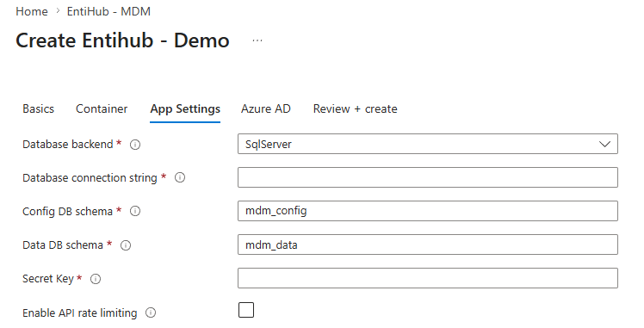Click info icon beside Enable API rate limiting
This screenshot has width=644, height=328.
(151, 313)
